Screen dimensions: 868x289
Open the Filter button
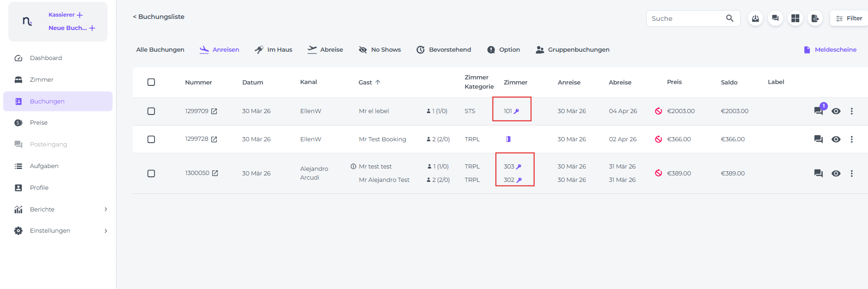click(x=849, y=18)
